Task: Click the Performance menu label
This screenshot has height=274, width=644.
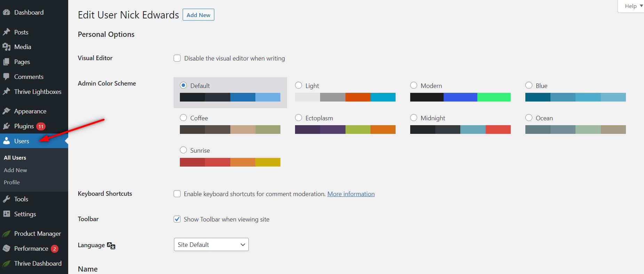Action: tap(31, 248)
